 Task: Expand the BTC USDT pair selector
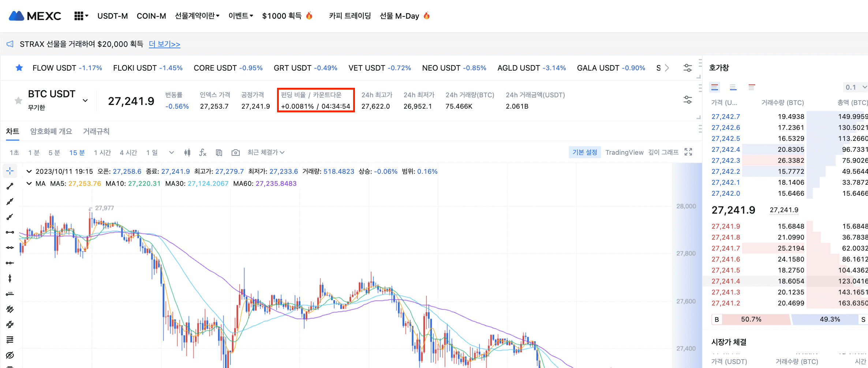(x=85, y=101)
